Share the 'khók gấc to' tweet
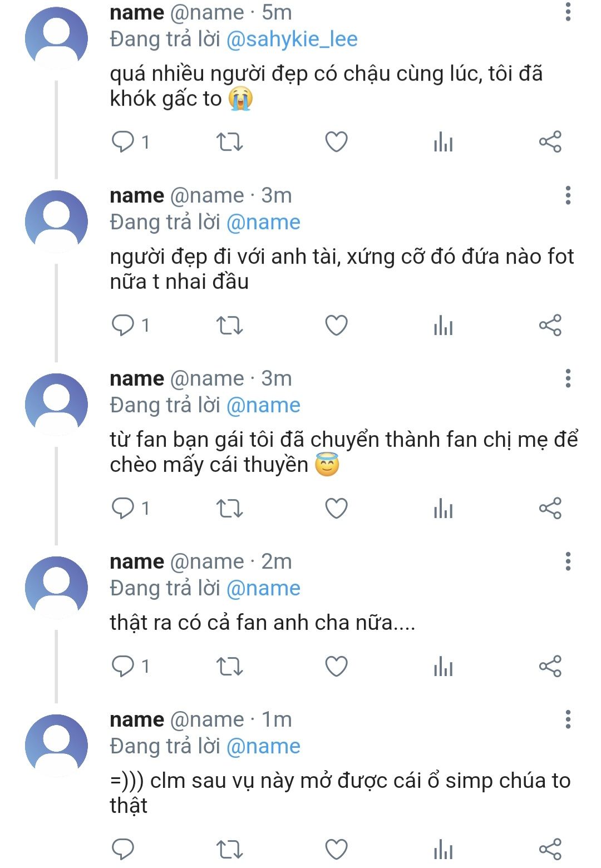 (x=550, y=142)
